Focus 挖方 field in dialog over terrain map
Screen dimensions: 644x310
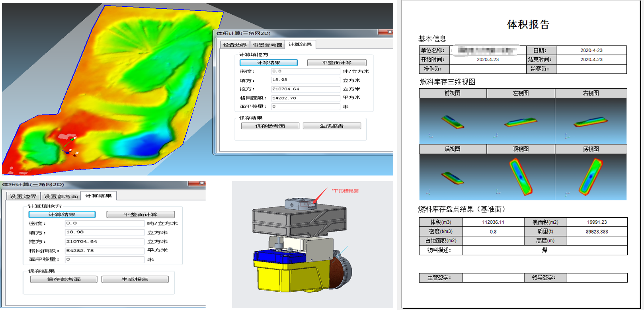[x=306, y=89]
